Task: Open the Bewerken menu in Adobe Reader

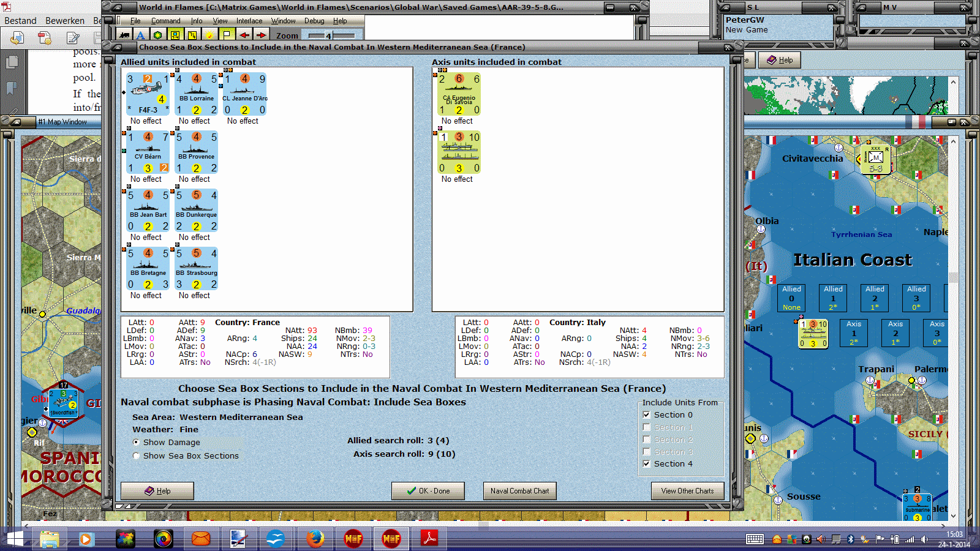Action: 65,21
